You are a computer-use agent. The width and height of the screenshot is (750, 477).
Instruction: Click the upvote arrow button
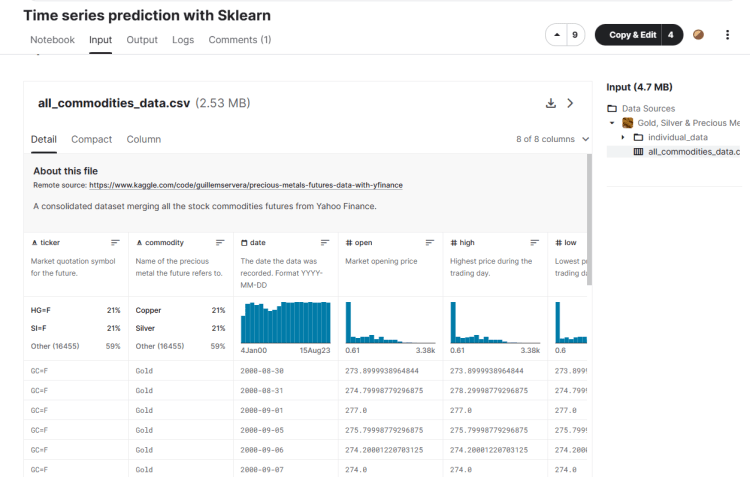(x=556, y=35)
